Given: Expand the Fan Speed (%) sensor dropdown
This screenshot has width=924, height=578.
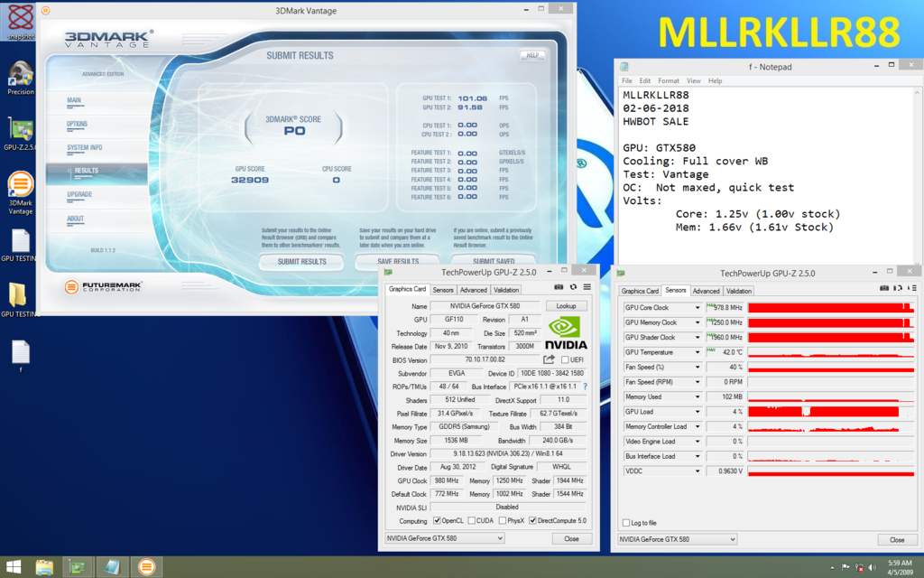Looking at the screenshot, I should pyautogui.click(x=698, y=367).
